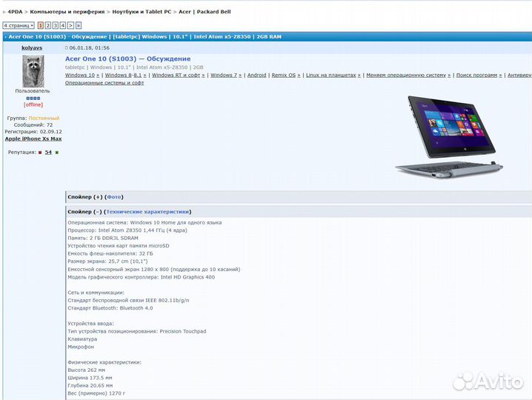
Task: Open Меняем операционную систему » link
Action: [408, 75]
